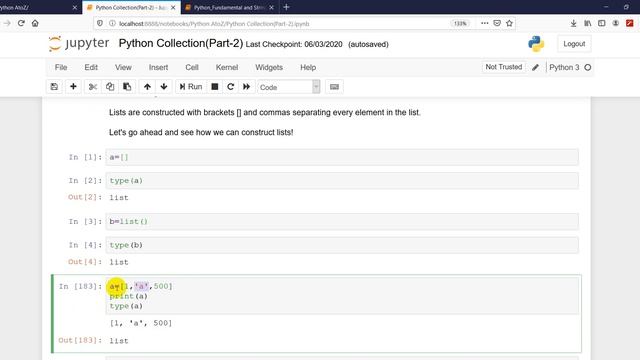Click the Python 3 kernel idle indicator
Image resolution: width=640 pixels, height=360 pixels.
click(x=588, y=67)
